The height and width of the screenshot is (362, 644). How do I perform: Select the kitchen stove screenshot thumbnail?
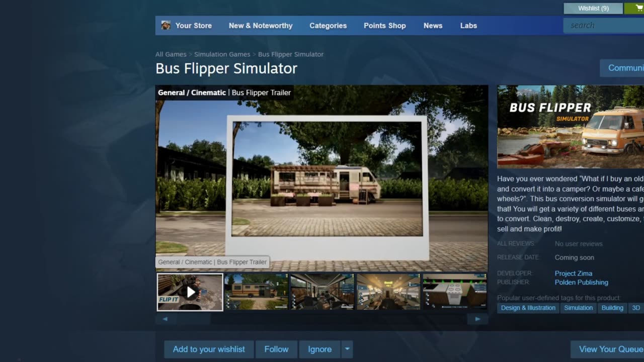[454, 292]
